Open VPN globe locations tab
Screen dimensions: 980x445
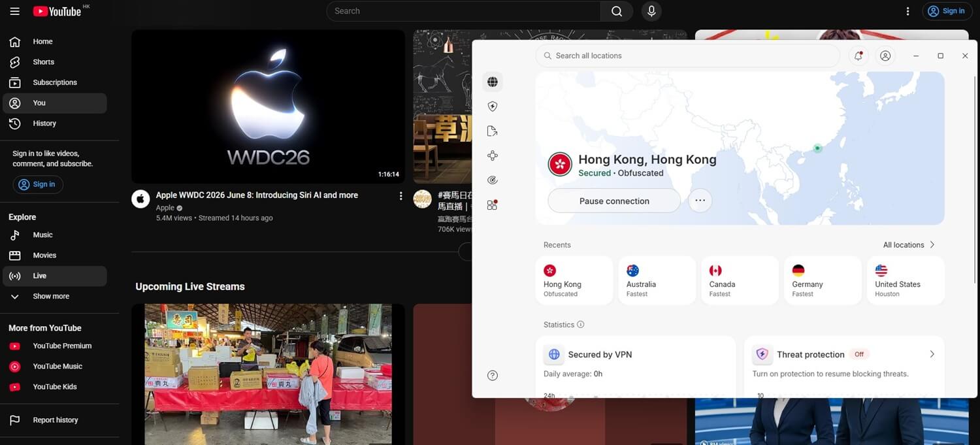493,82
